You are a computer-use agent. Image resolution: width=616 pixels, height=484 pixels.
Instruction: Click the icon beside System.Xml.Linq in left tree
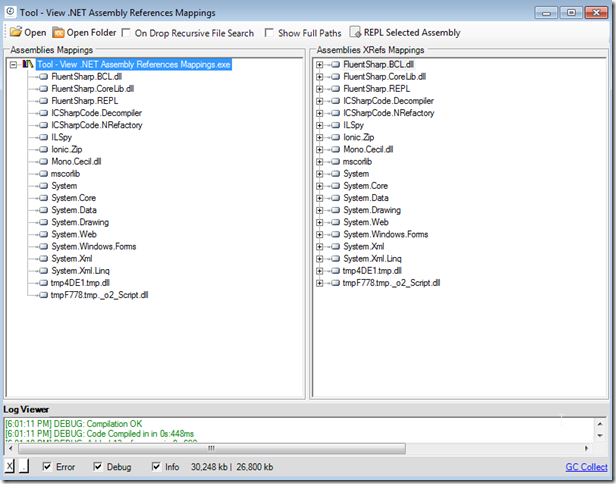click(x=44, y=271)
